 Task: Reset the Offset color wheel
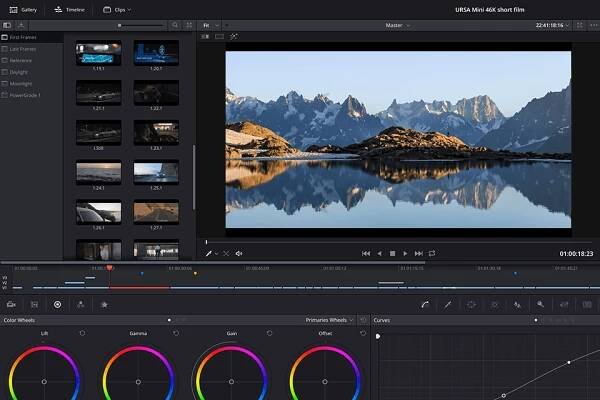click(363, 333)
